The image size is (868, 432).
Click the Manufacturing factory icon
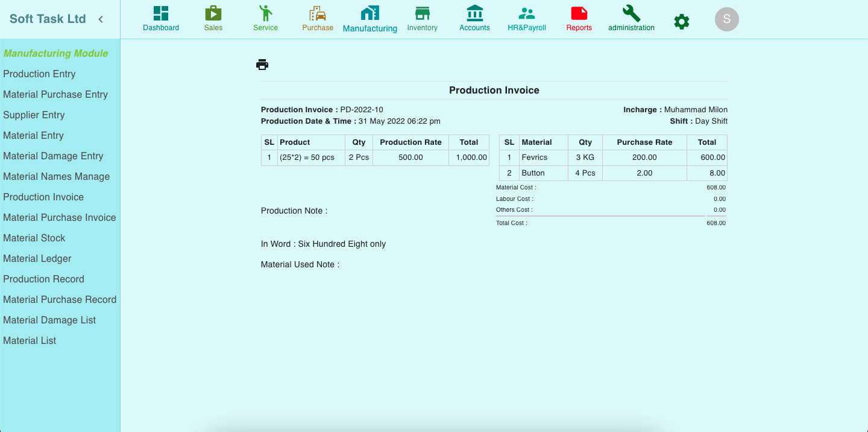coord(370,13)
